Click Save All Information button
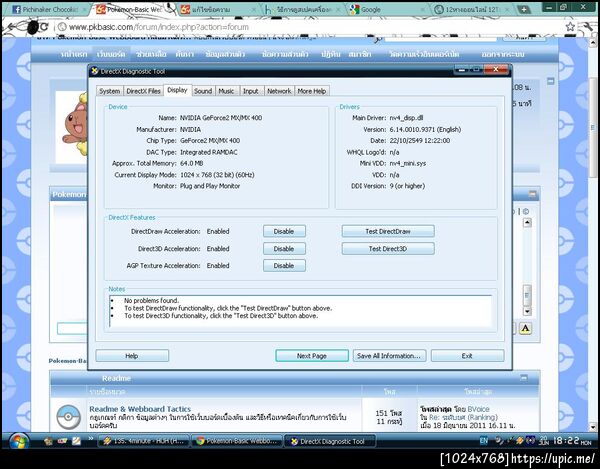Viewport: 600px width, 469px height. pyautogui.click(x=389, y=356)
